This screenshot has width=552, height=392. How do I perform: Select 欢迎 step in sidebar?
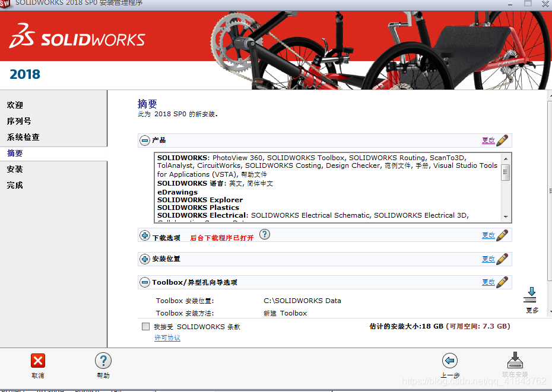coord(15,105)
